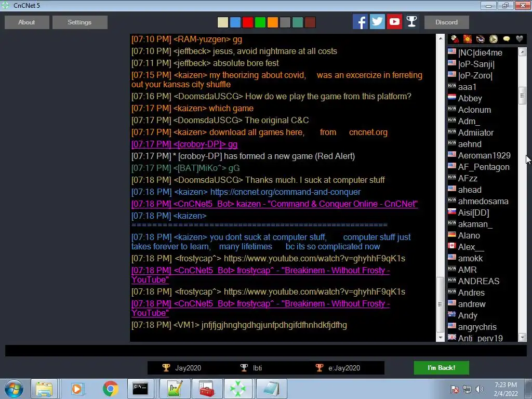The image size is (532, 399).
Task: Pick the gray chat color swatch
Action: coord(285,22)
